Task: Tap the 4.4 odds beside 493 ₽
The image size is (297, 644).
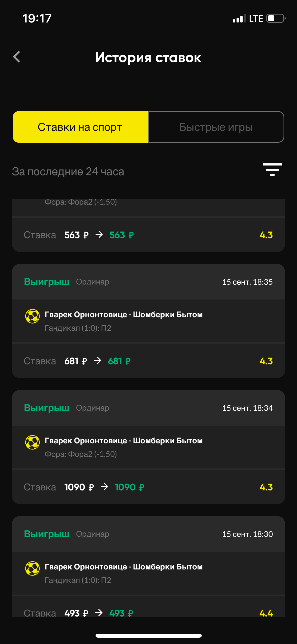Action: pos(266,613)
